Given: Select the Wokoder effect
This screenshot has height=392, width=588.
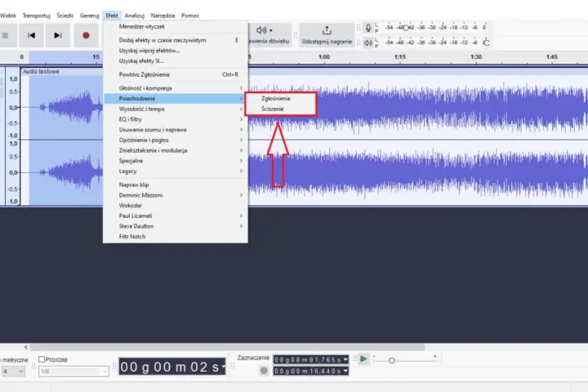Looking at the screenshot, I should (175, 206).
